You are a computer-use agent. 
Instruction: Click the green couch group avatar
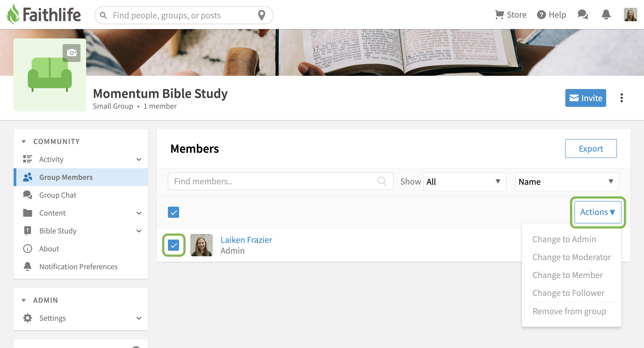[x=50, y=75]
